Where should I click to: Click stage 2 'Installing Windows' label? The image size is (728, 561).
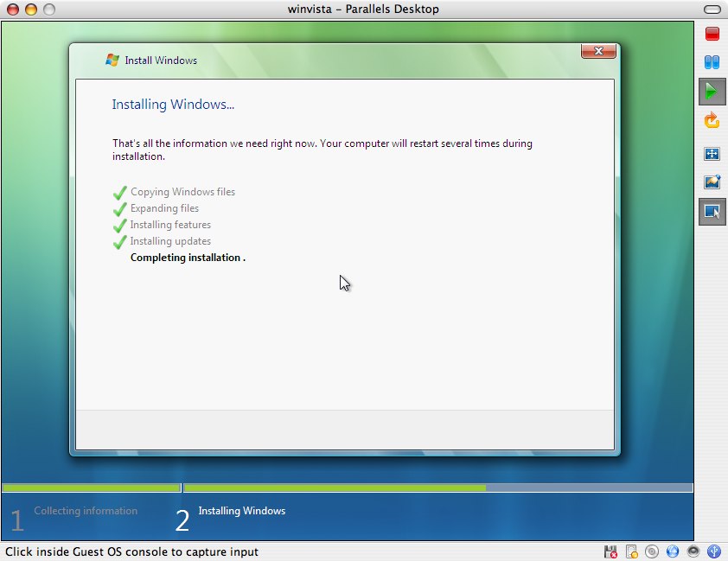pyautogui.click(x=242, y=511)
